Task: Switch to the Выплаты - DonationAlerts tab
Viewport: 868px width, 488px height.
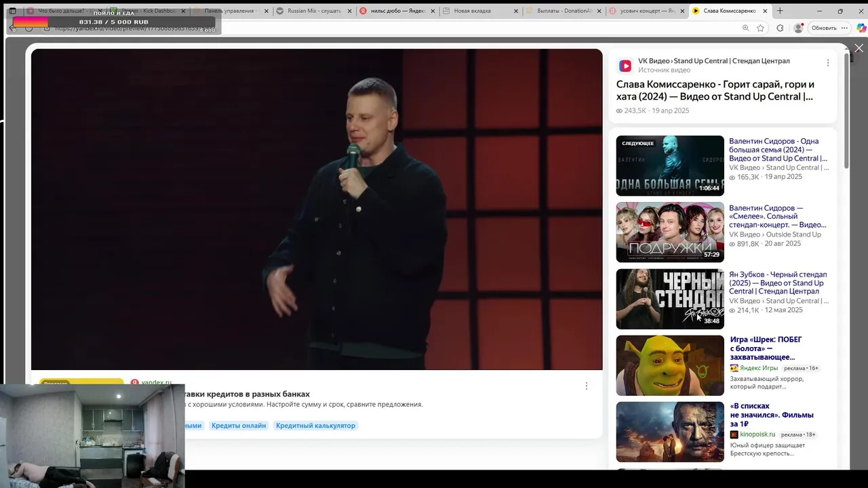Action: click(x=563, y=11)
